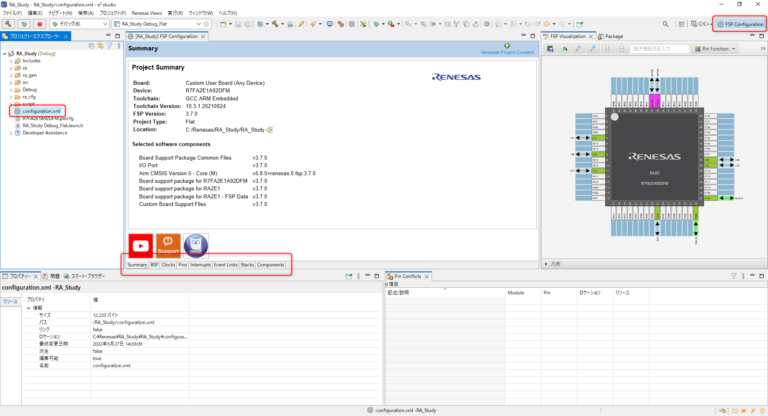Click Link with Editor icon in explorer
The height and width of the screenshot is (416, 768).
(100, 46)
